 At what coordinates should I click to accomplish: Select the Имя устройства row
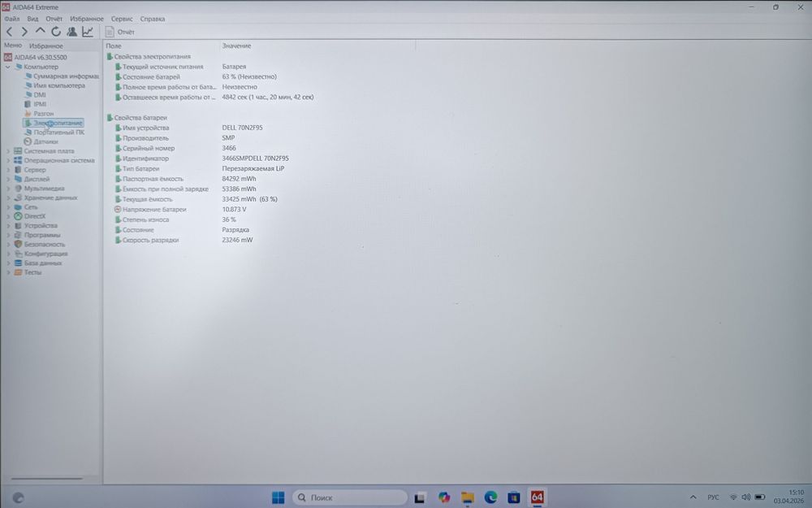pyautogui.click(x=259, y=128)
